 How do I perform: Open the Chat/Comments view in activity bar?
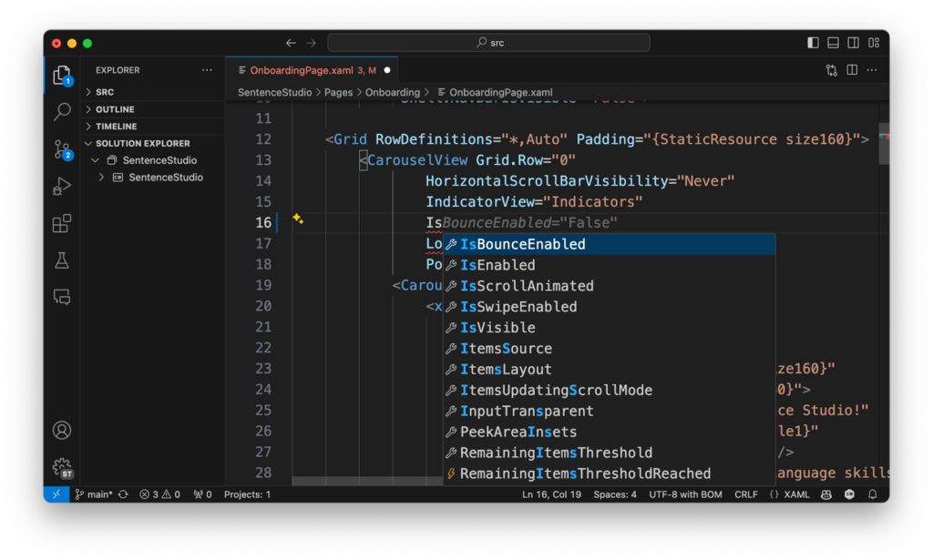pos(60,297)
